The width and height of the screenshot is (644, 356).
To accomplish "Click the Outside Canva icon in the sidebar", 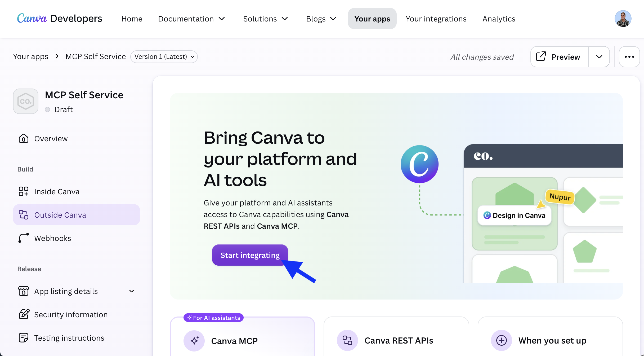I will pyautogui.click(x=23, y=215).
